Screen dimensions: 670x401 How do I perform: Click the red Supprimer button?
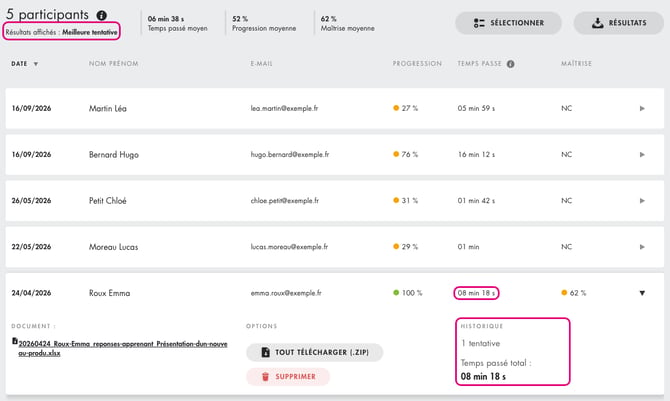point(288,377)
